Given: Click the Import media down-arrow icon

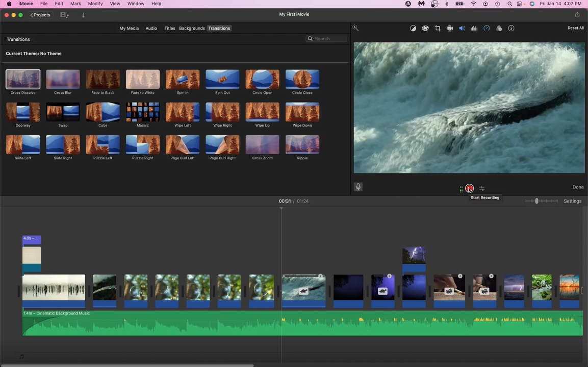Looking at the screenshot, I should pyautogui.click(x=83, y=15).
